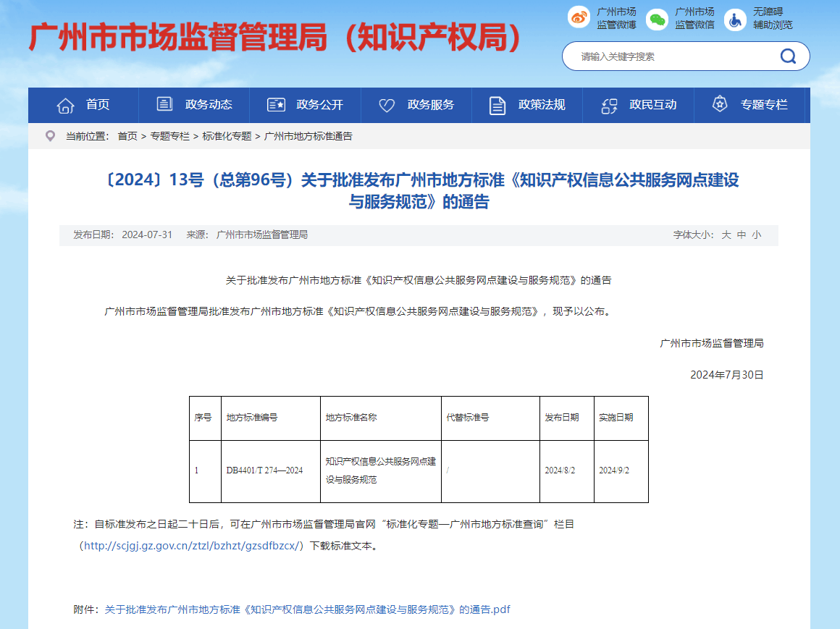Click the heart icon beside 政务服务
This screenshot has height=629, width=840.
click(387, 106)
